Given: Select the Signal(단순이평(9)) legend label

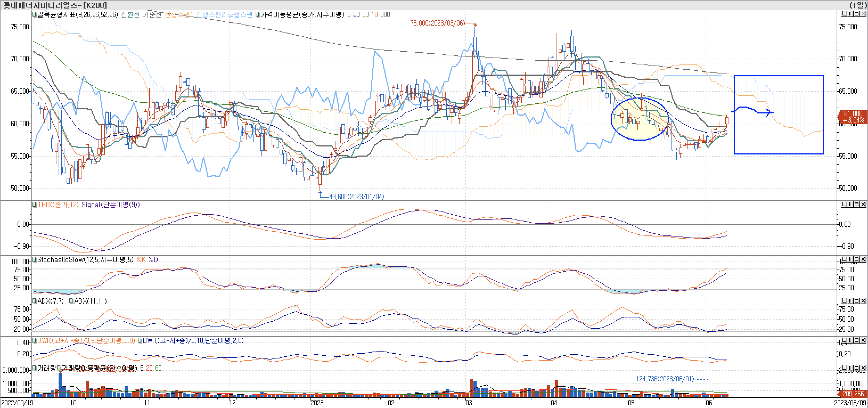Looking at the screenshot, I should (110, 205).
